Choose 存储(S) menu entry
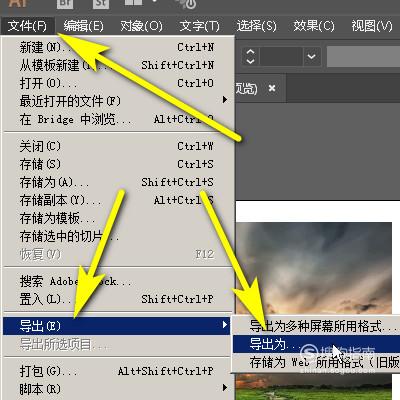Viewport: 400px width, 400px height. pyautogui.click(x=117, y=164)
